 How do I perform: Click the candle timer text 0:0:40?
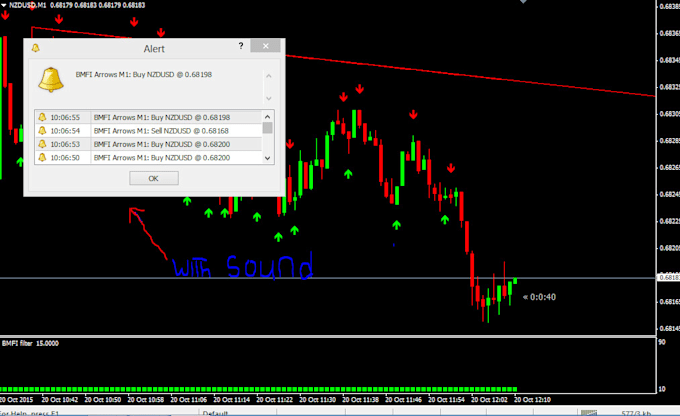[543, 297]
